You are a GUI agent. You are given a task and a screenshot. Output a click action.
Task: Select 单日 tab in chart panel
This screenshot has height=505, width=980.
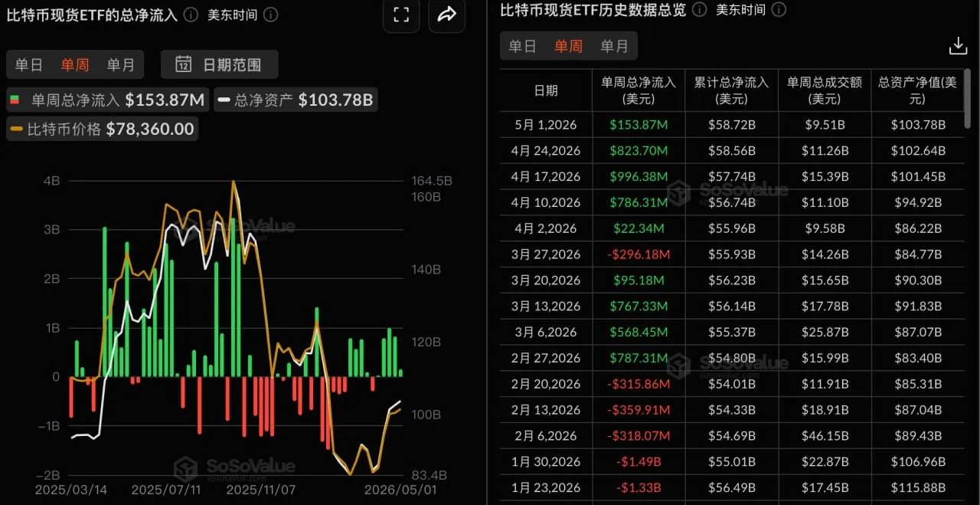tap(29, 65)
